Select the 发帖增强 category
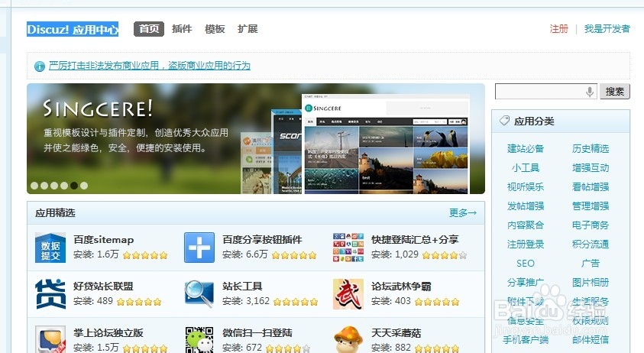 coord(526,206)
